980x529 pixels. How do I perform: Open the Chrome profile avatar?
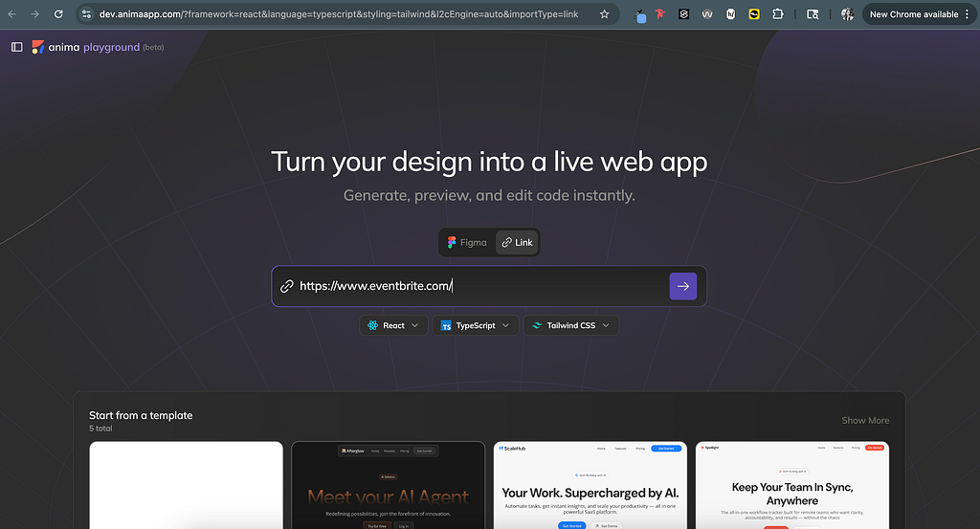click(848, 13)
